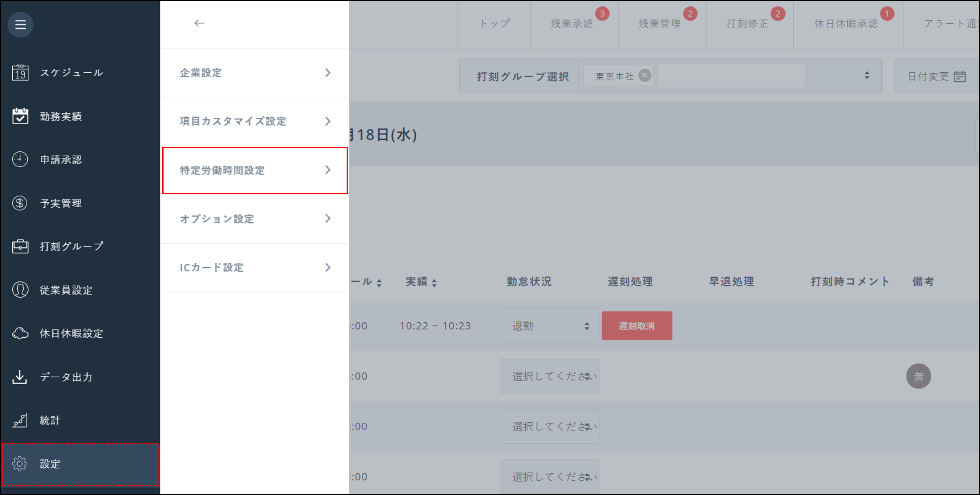The width and height of the screenshot is (980, 495).
Task: Switch to 残業承認 tab
Action: 572,24
